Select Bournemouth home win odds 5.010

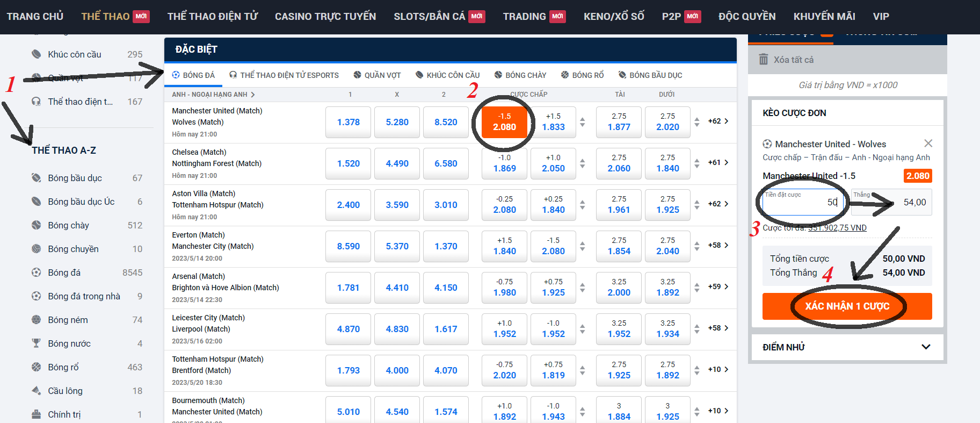[349, 410]
